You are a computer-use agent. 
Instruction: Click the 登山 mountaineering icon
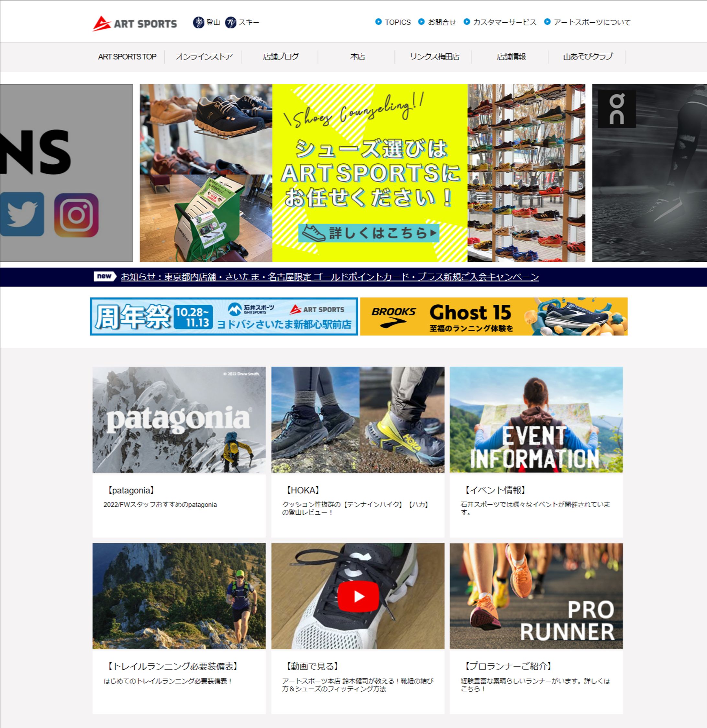pos(198,22)
